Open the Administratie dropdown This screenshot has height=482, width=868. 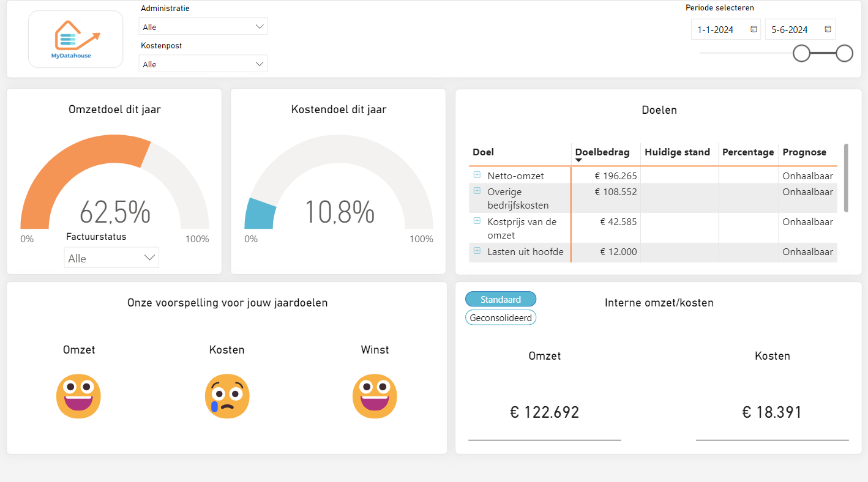[203, 27]
